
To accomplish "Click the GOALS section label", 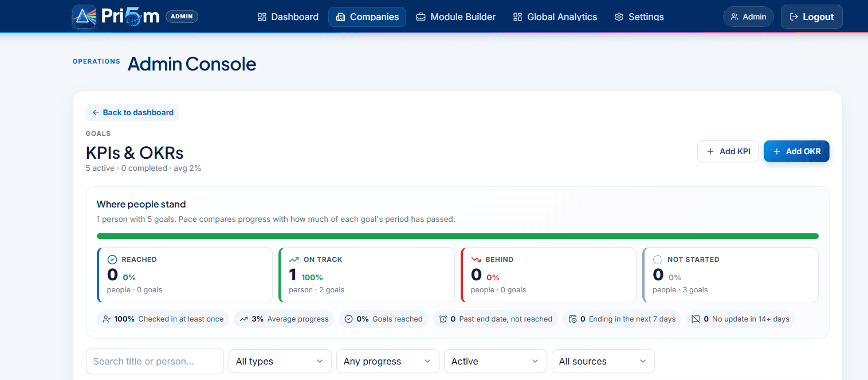I will click(98, 134).
